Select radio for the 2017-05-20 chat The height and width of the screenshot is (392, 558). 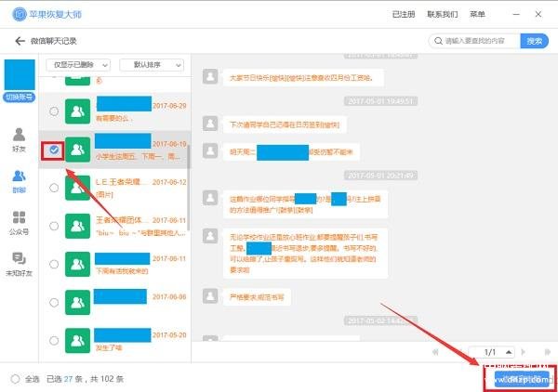tap(54, 341)
